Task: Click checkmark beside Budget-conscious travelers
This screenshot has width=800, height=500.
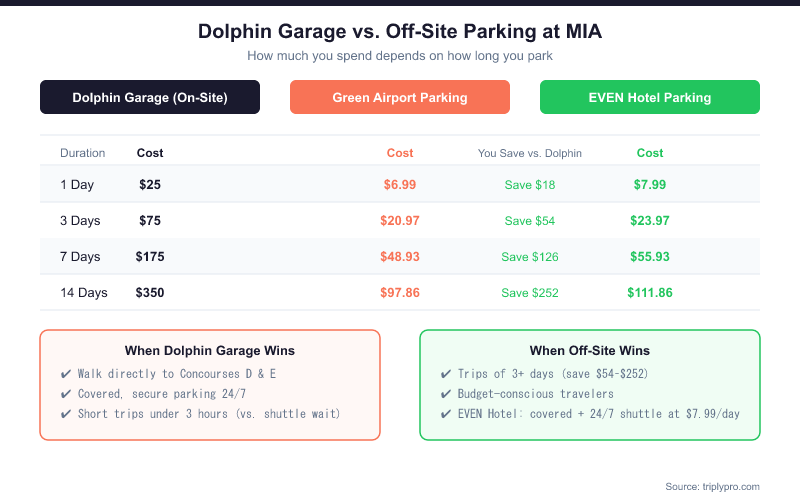Action: pyautogui.click(x=446, y=394)
